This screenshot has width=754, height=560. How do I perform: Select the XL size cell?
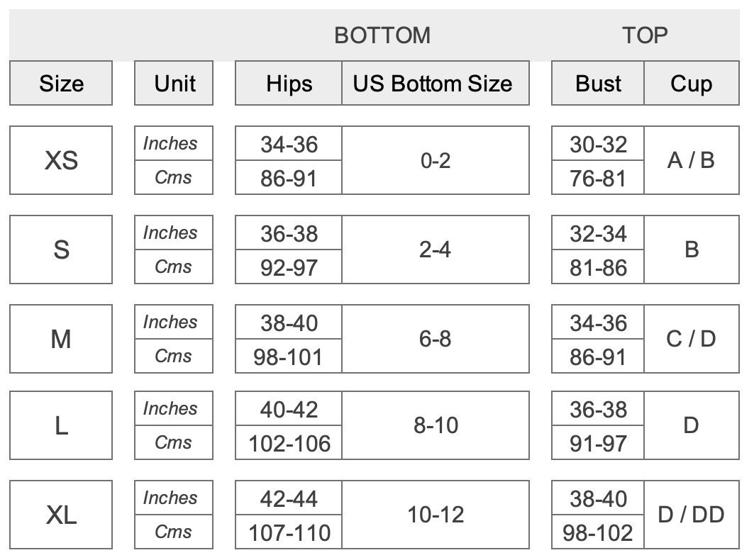click(61, 515)
